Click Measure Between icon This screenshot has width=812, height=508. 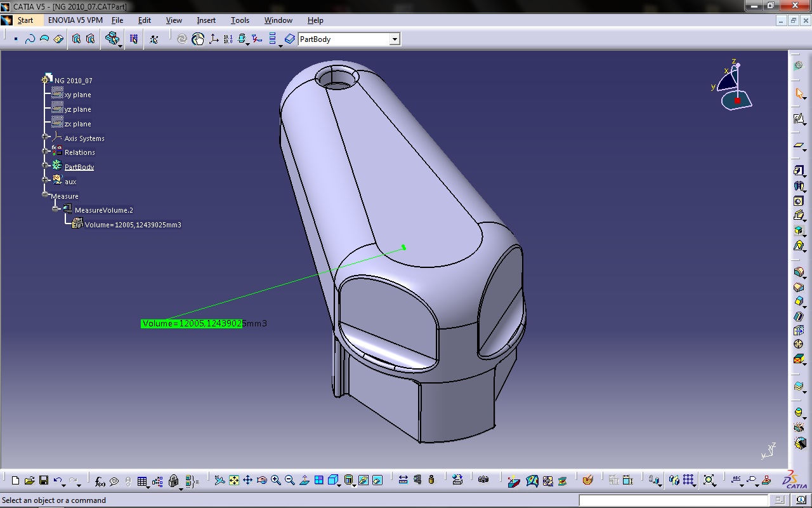tap(403, 481)
